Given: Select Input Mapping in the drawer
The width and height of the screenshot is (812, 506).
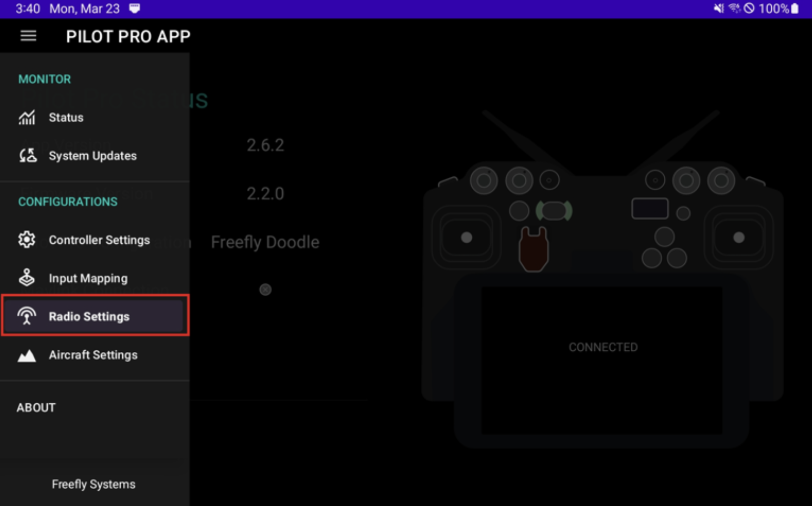Looking at the screenshot, I should coord(95,278).
